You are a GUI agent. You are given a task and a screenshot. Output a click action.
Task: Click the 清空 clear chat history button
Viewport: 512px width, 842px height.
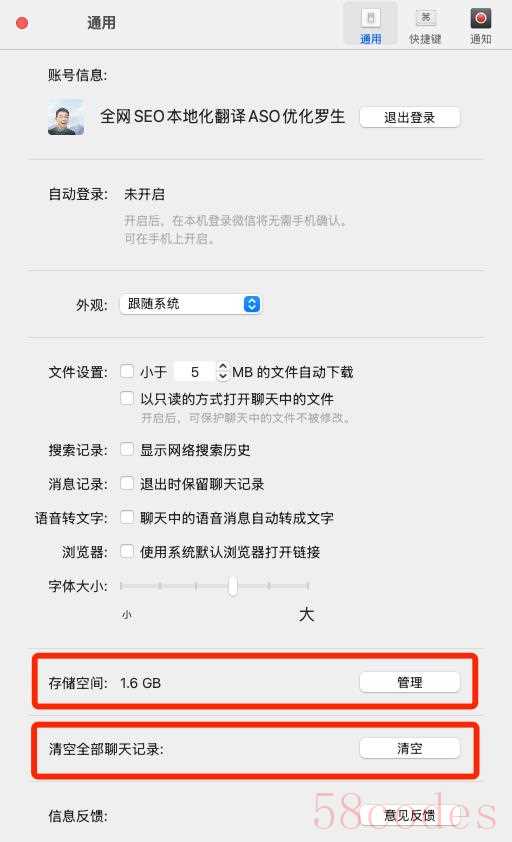tap(409, 748)
